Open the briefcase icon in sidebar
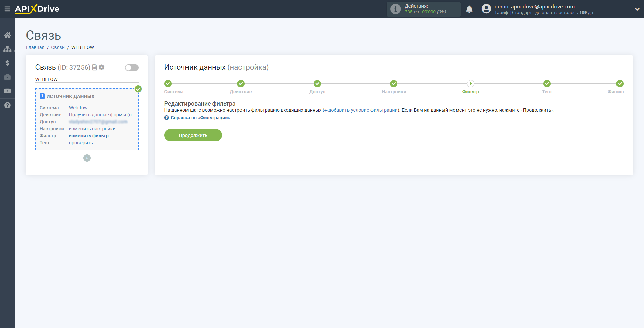Viewport: 644px width, 328px height. 7,77
